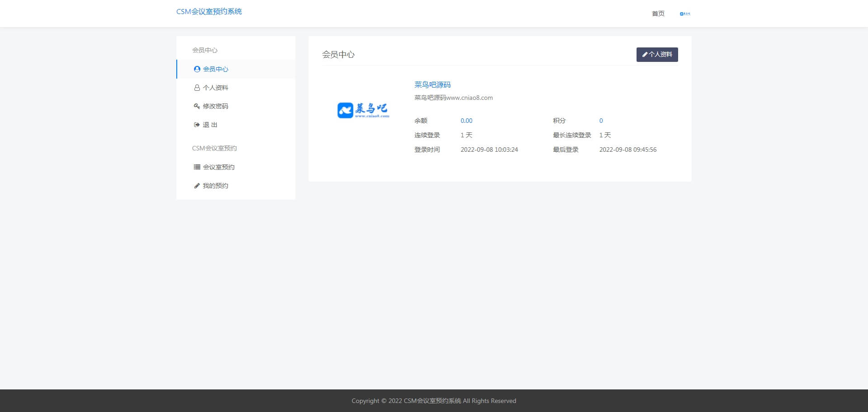
Task: Open the 菜鸟吧源码 profile link
Action: [x=432, y=84]
